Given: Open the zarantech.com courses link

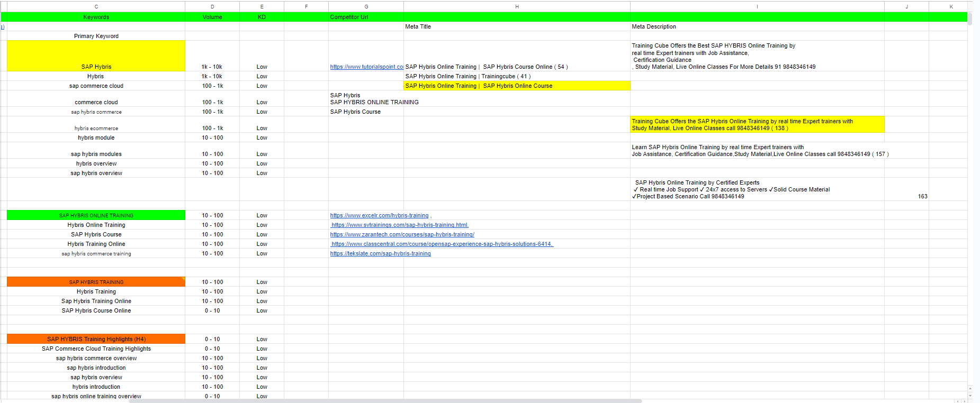Looking at the screenshot, I should pyautogui.click(x=402, y=235).
